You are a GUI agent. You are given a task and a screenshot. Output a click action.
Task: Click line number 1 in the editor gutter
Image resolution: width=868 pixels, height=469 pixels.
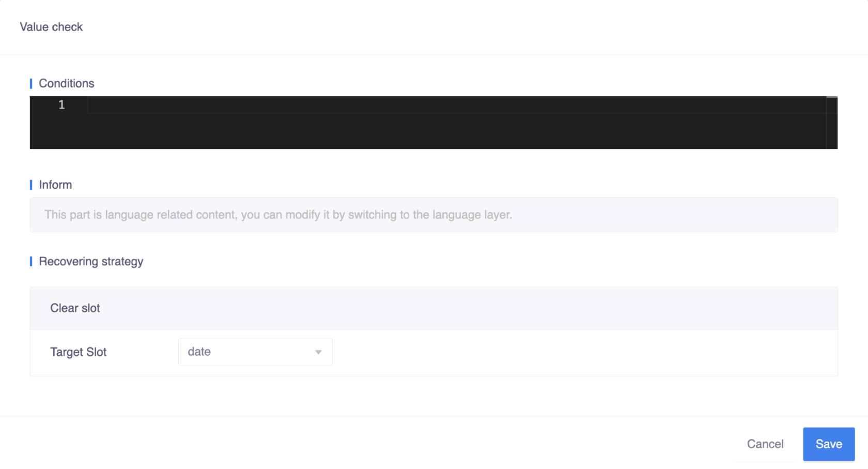[x=61, y=105]
